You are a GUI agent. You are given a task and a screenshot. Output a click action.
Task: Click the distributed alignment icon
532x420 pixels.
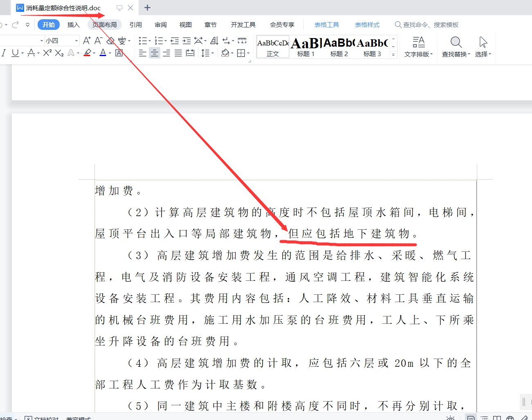point(190,53)
